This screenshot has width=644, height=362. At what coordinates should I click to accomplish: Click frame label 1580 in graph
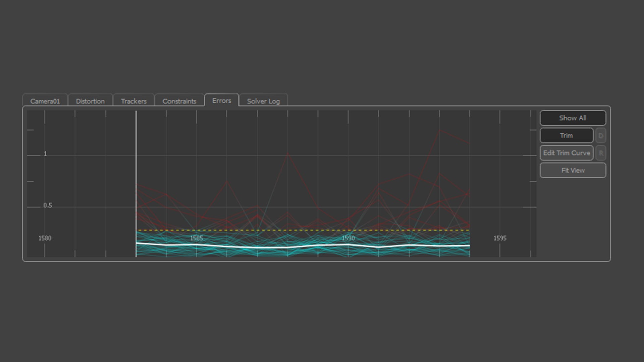click(x=45, y=238)
